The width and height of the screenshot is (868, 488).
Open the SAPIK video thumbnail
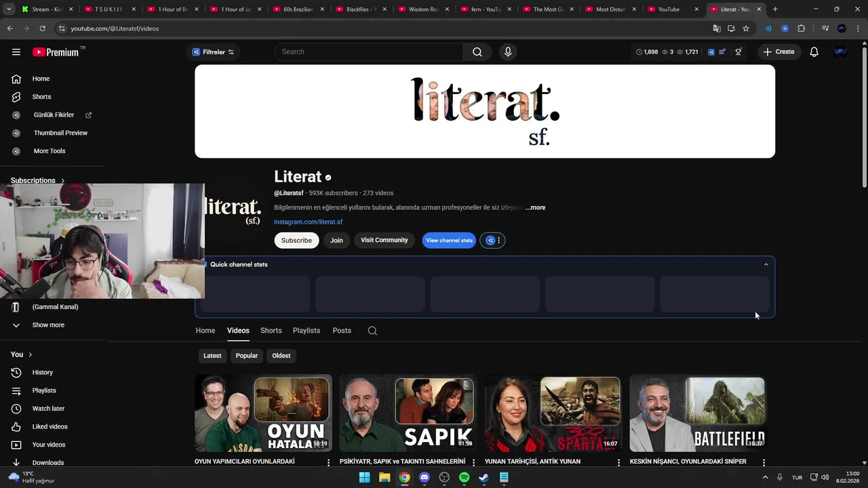408,413
